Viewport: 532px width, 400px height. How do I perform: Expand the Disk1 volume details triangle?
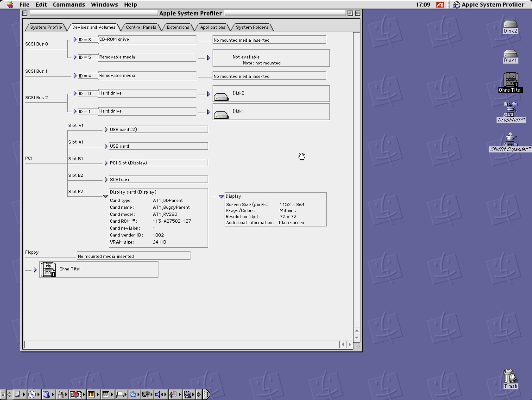pos(208,112)
